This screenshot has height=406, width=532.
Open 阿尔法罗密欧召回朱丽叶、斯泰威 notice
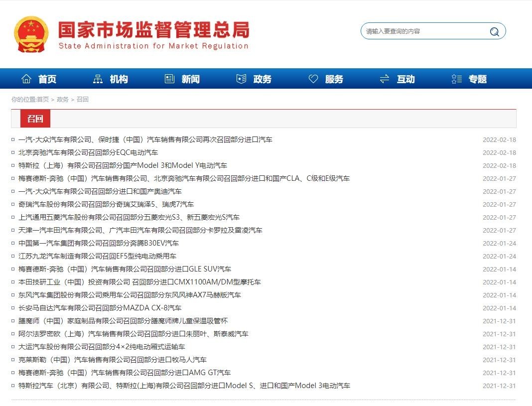(133, 334)
